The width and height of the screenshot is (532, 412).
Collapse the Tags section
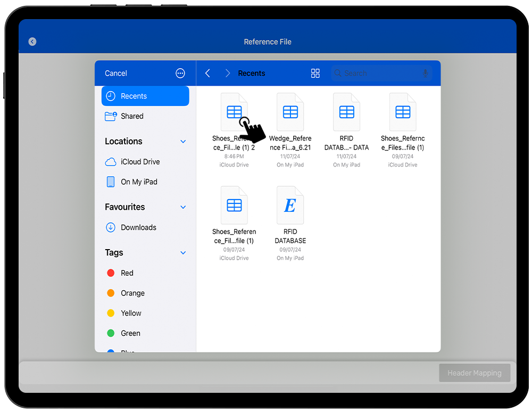[x=183, y=253]
